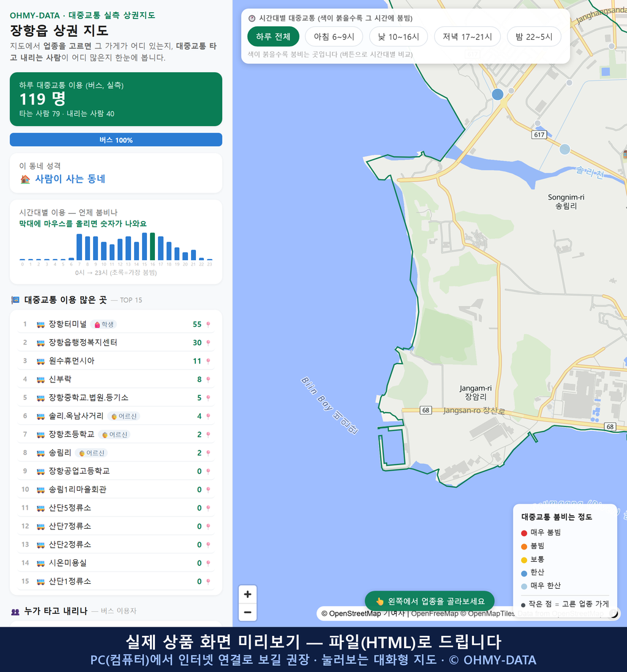Click pin icon in 장항초등학교 row
The width and height of the screenshot is (627, 672).
pos(208,435)
